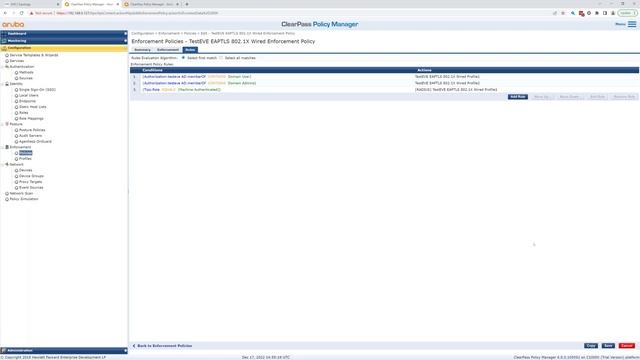
Task: Switch to third ClearPass Policy Manager browser tab
Action: pos(151,4)
